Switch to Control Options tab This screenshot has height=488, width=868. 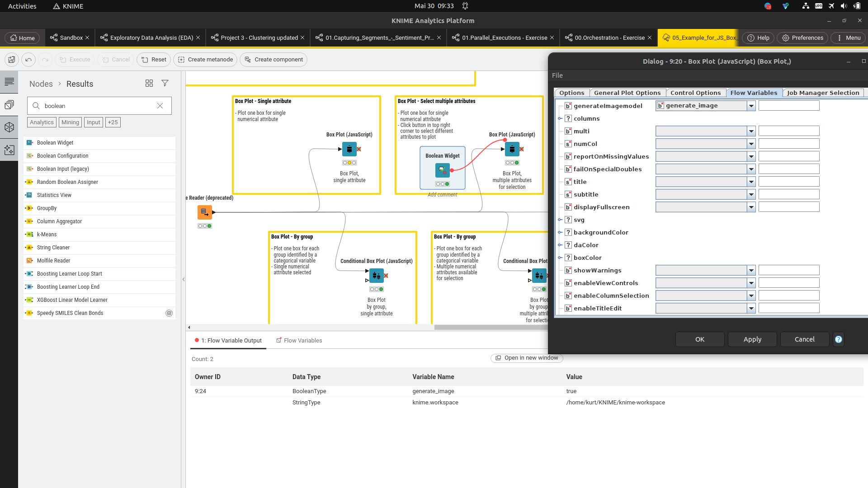coord(695,93)
